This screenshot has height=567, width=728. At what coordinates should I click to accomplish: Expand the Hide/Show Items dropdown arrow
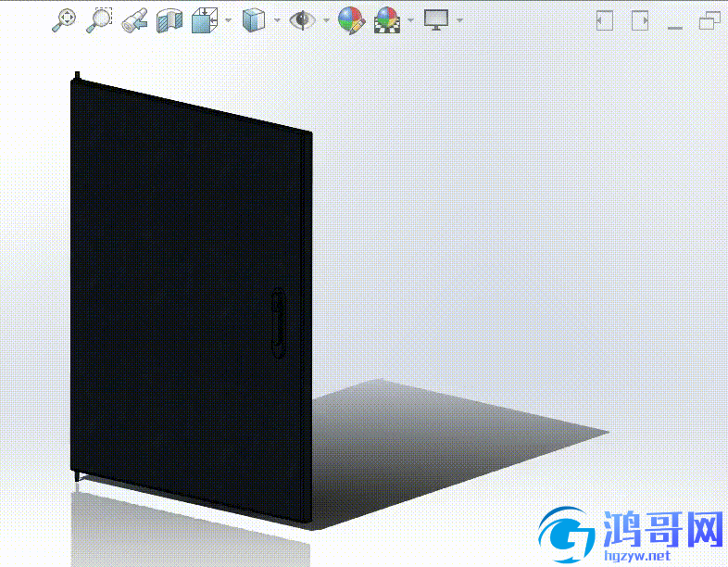(326, 20)
